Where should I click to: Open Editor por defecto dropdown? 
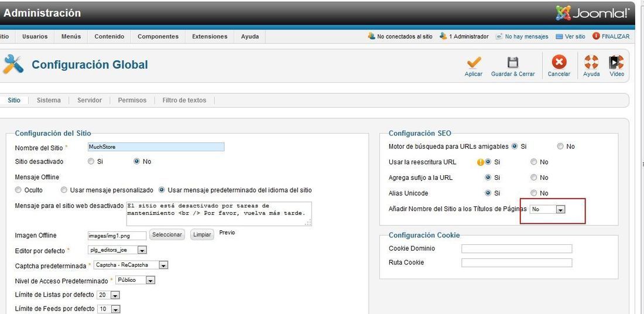[x=117, y=250]
